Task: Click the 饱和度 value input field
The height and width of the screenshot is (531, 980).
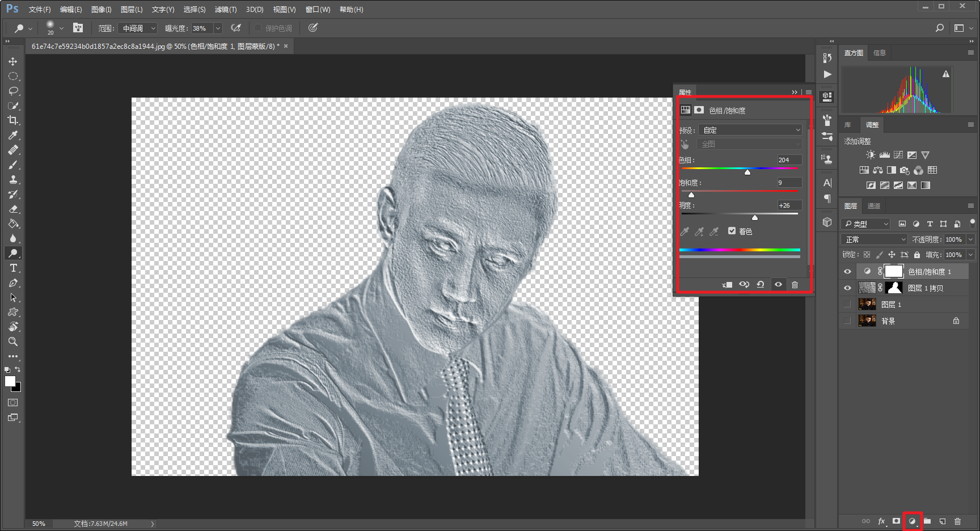Action: [x=789, y=183]
